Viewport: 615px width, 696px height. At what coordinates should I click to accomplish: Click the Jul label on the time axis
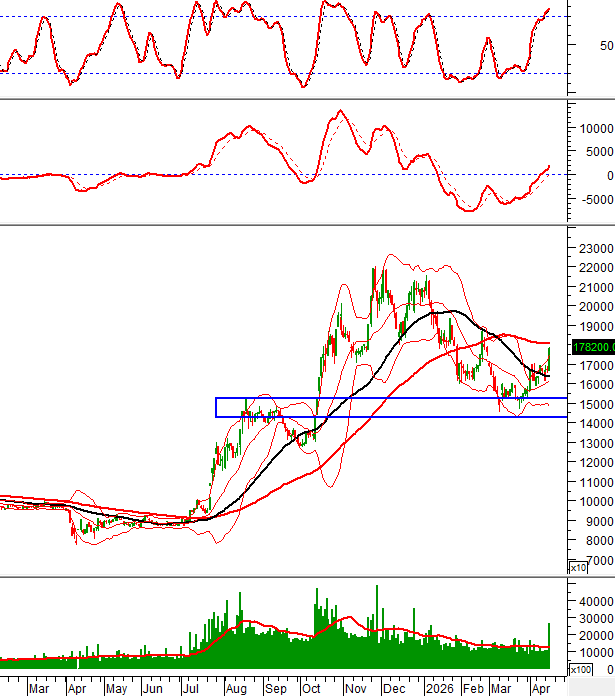191,689
